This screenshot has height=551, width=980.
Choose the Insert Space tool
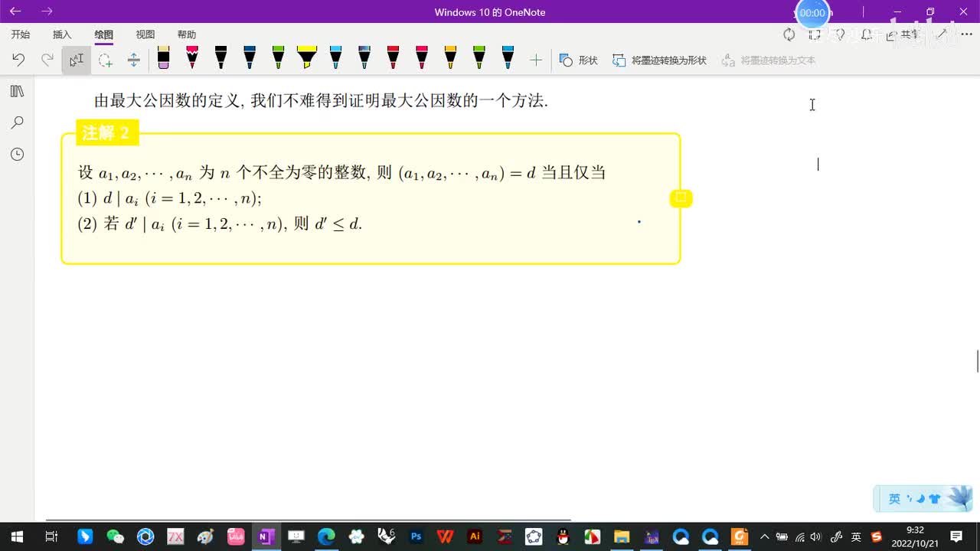tap(133, 60)
